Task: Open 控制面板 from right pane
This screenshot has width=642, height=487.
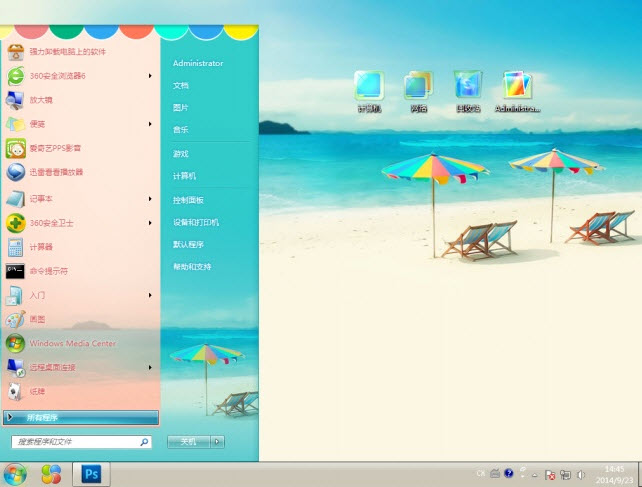Action: pos(188,200)
